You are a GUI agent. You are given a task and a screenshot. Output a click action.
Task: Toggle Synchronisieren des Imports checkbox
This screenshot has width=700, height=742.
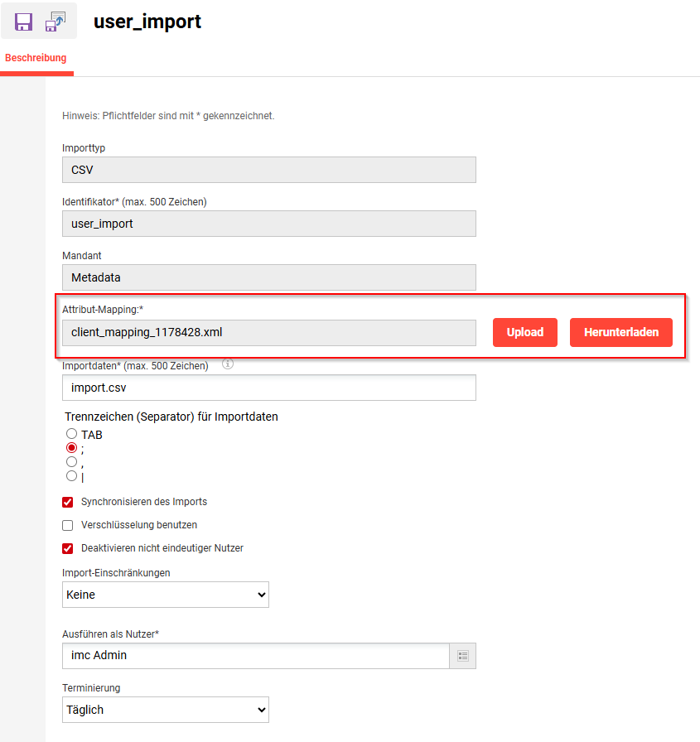click(x=68, y=502)
